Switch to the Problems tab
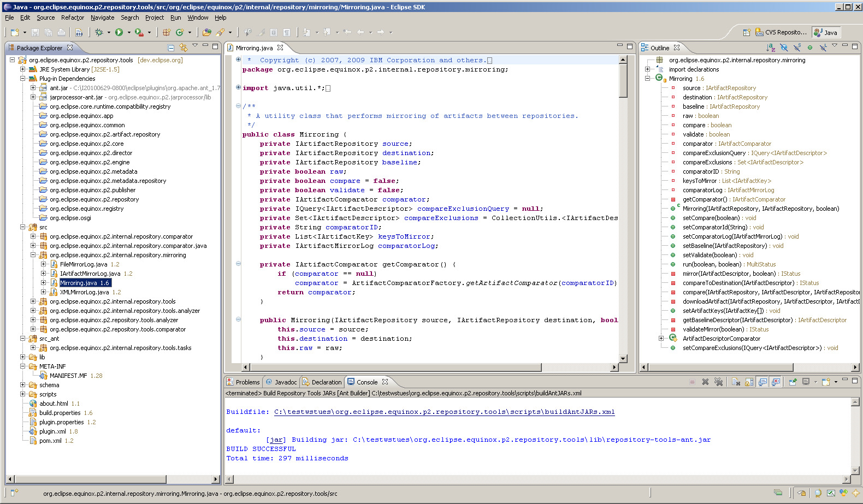 [243, 382]
